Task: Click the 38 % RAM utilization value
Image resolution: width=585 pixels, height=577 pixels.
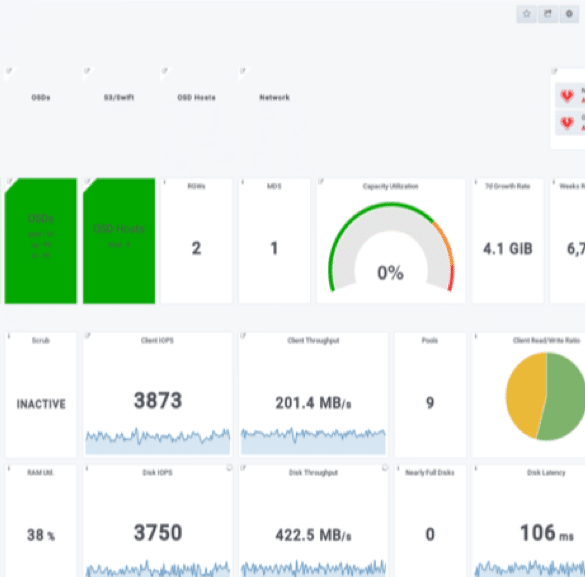Action: [x=41, y=535]
